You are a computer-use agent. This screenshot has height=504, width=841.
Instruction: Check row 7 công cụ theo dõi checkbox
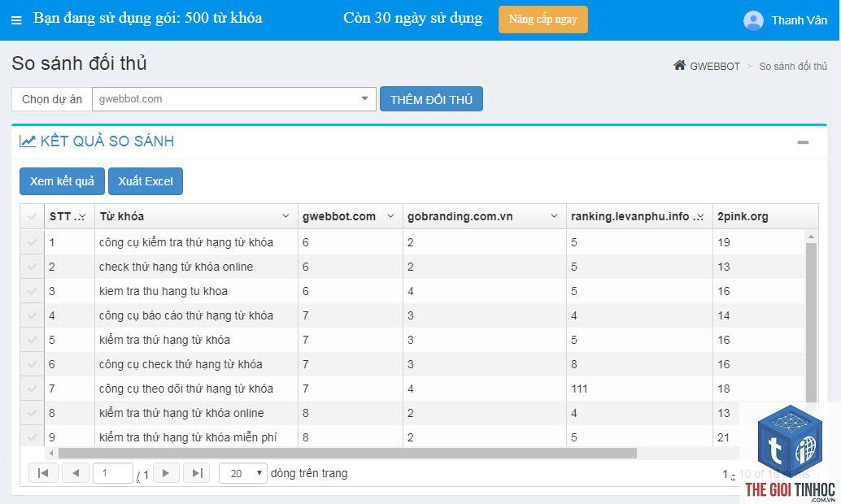pyautogui.click(x=33, y=389)
